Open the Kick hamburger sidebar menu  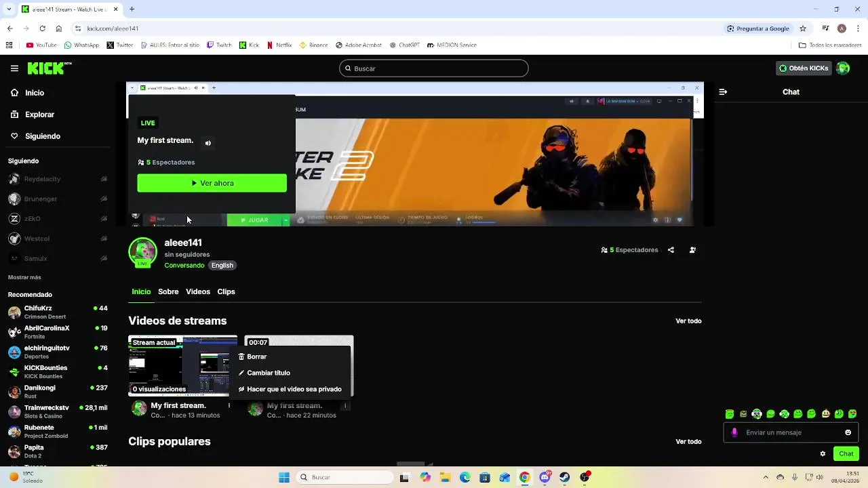tap(14, 68)
